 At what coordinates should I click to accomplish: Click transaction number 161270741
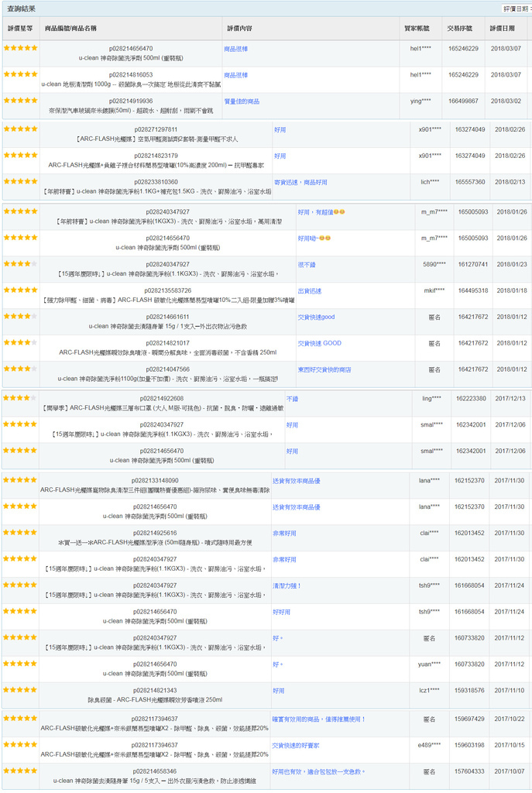473,265
